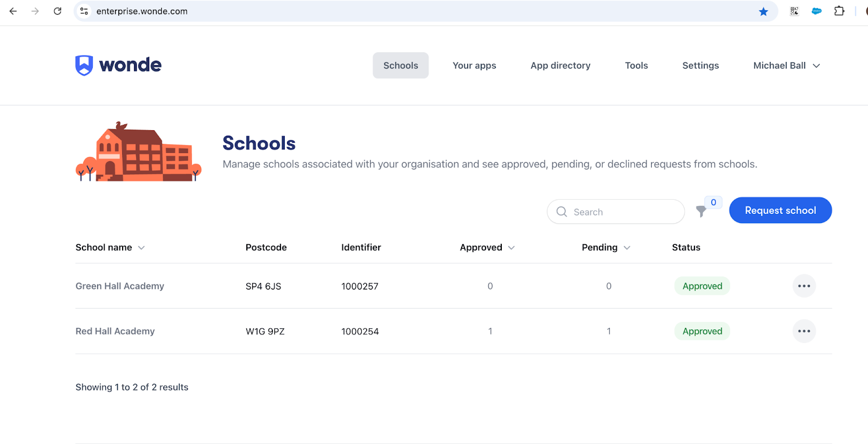This screenshot has width=868, height=444.
Task: Open the App directory tab
Action: (560, 66)
